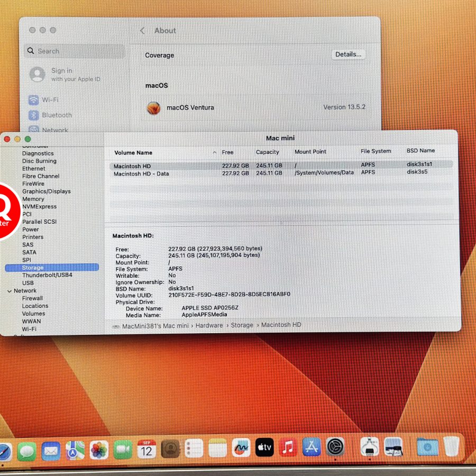
Task: Select the Macintosh HD - Data row
Action: 281,173
